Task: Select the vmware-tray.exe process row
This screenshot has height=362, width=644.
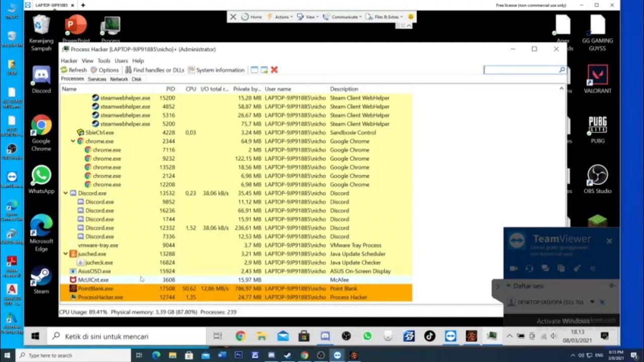Action: pyautogui.click(x=236, y=245)
